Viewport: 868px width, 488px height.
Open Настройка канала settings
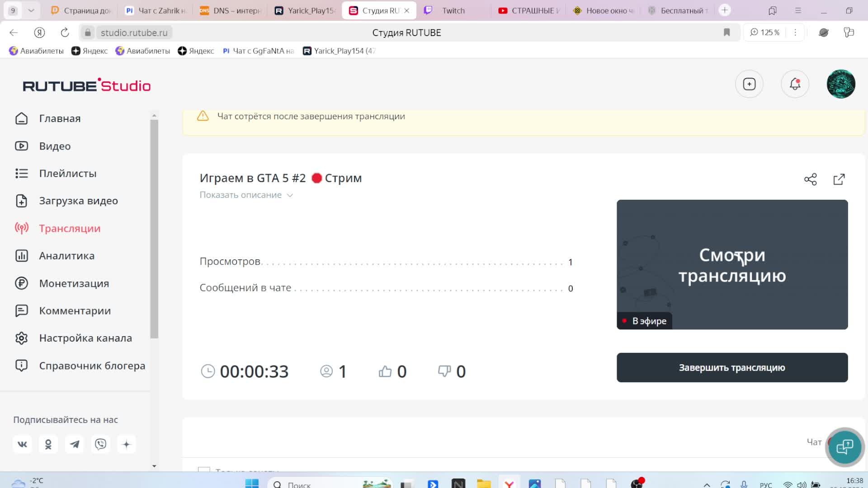click(x=85, y=338)
